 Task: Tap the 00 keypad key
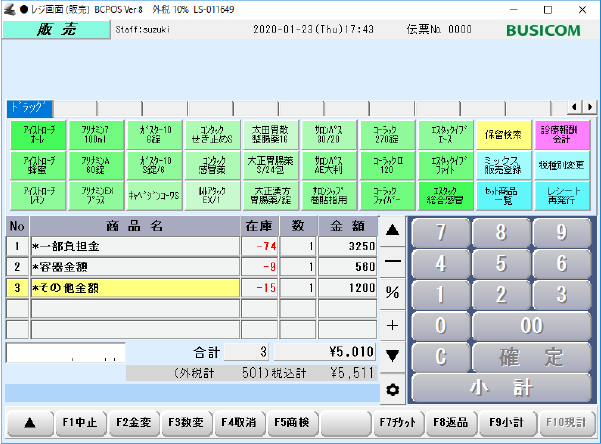point(532,325)
